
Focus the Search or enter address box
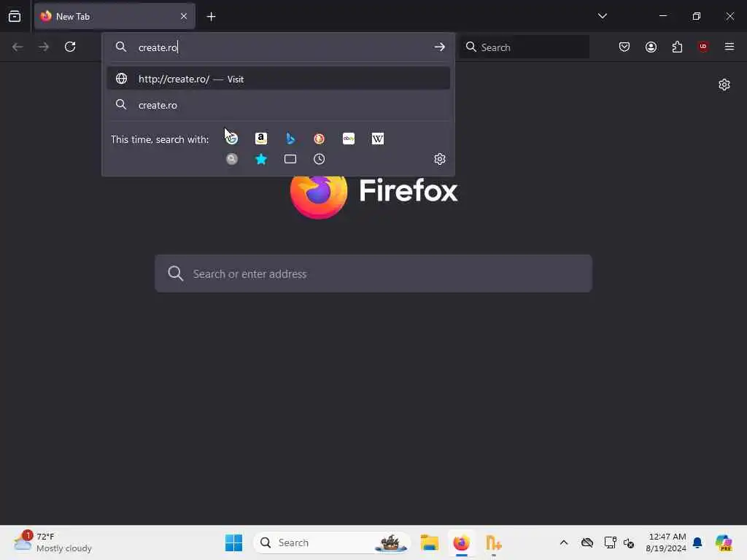[373, 273]
